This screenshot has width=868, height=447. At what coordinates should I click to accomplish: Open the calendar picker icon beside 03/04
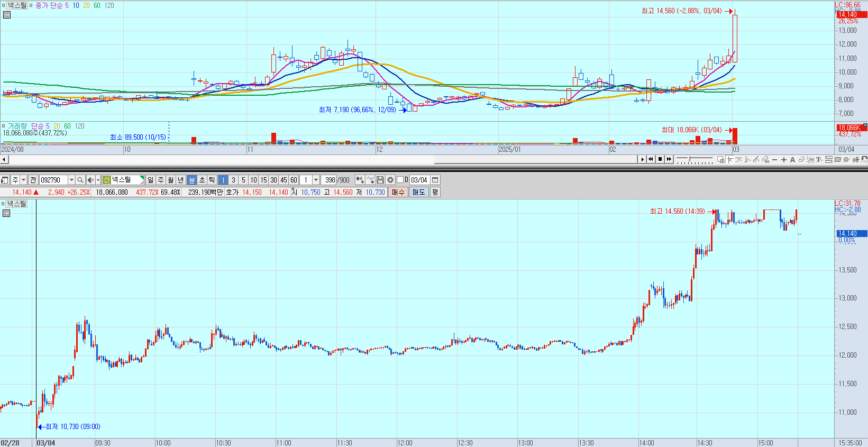point(435,180)
